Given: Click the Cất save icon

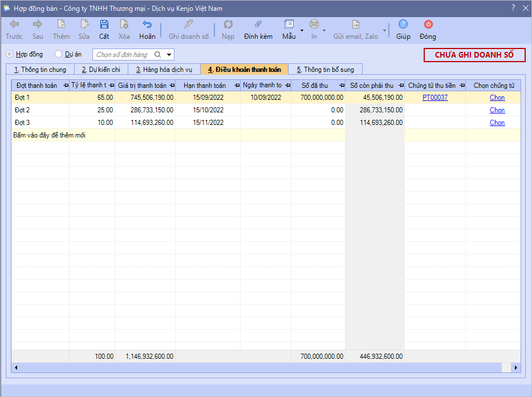Looking at the screenshot, I should [104, 25].
